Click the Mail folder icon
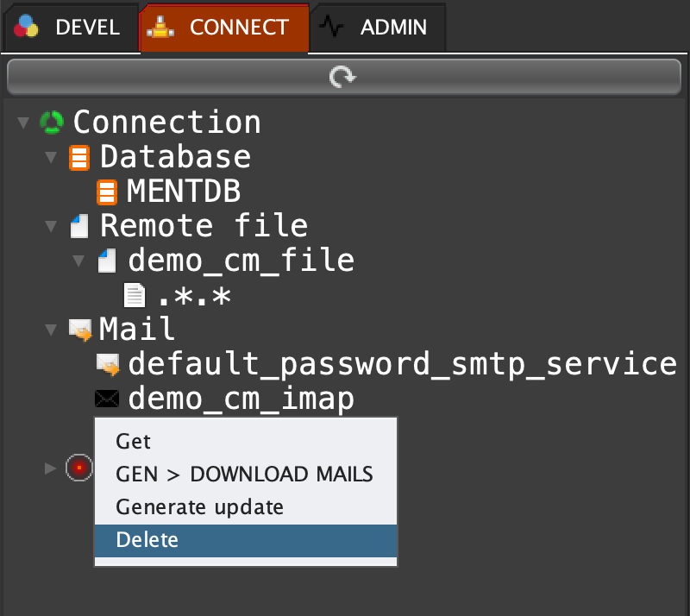The width and height of the screenshot is (690, 616). [80, 330]
